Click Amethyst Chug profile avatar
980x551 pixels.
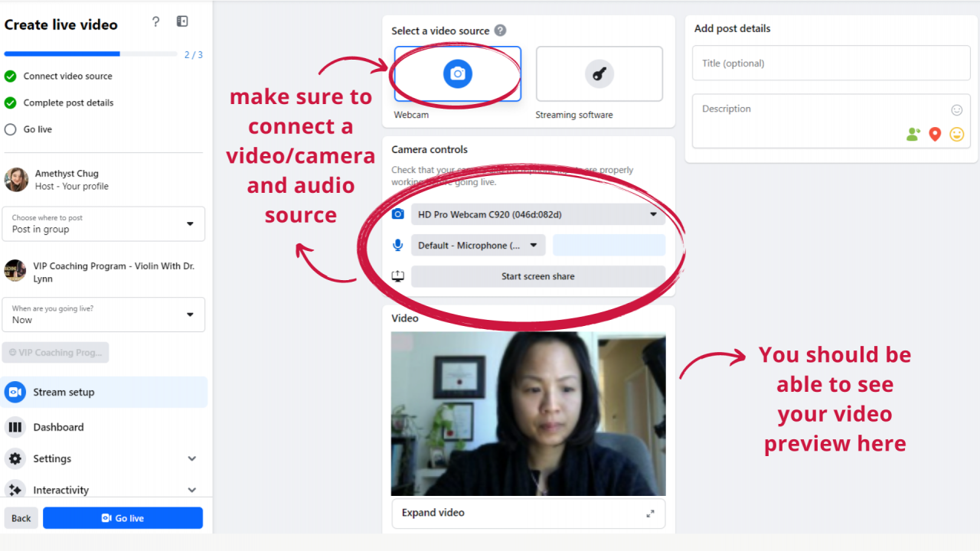[x=16, y=180]
